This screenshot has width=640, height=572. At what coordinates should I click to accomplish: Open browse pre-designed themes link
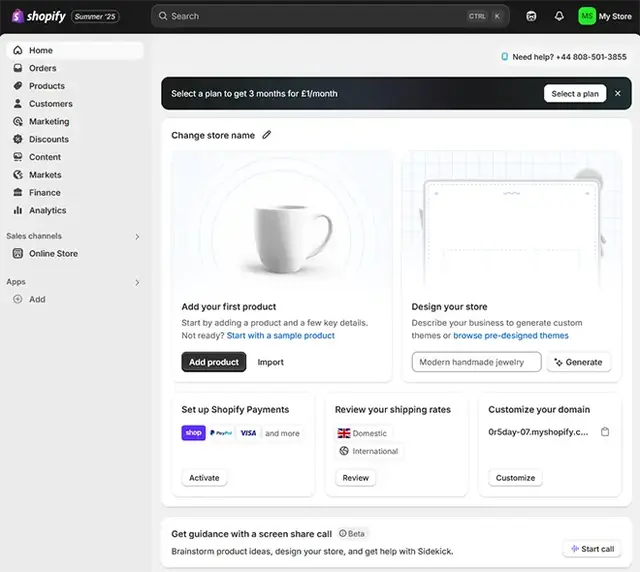[511, 335]
